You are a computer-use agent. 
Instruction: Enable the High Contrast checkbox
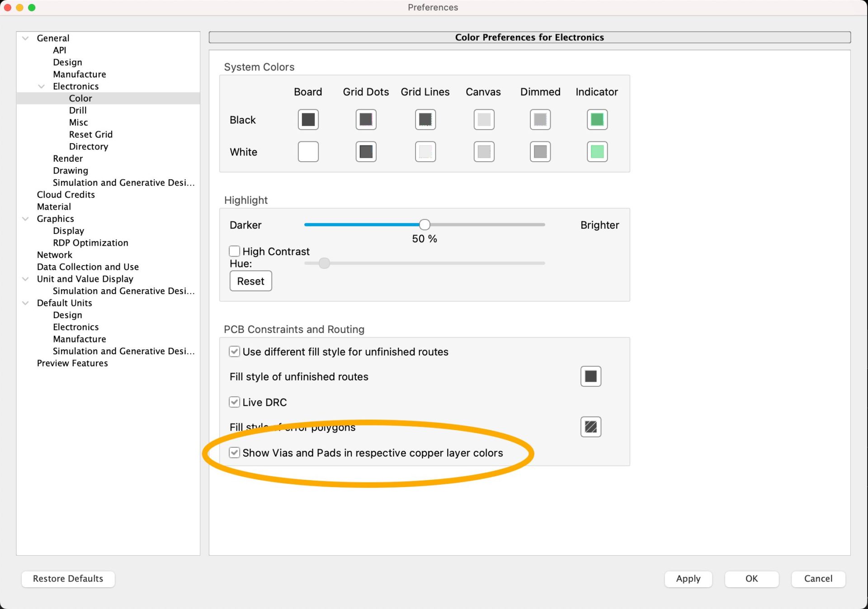click(x=234, y=251)
